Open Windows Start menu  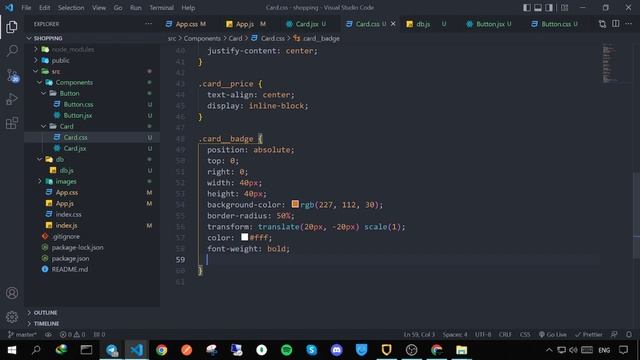(x=12, y=350)
